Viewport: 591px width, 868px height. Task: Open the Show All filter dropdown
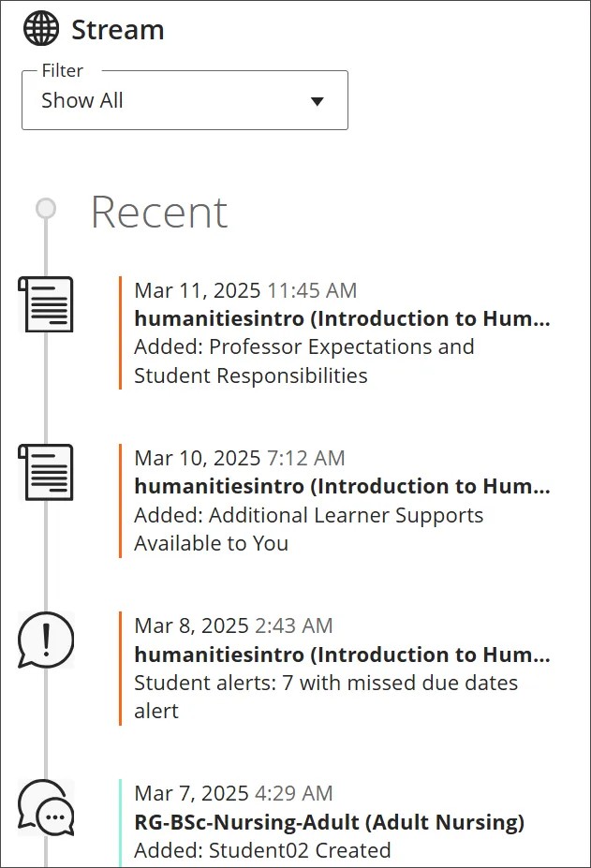click(185, 100)
